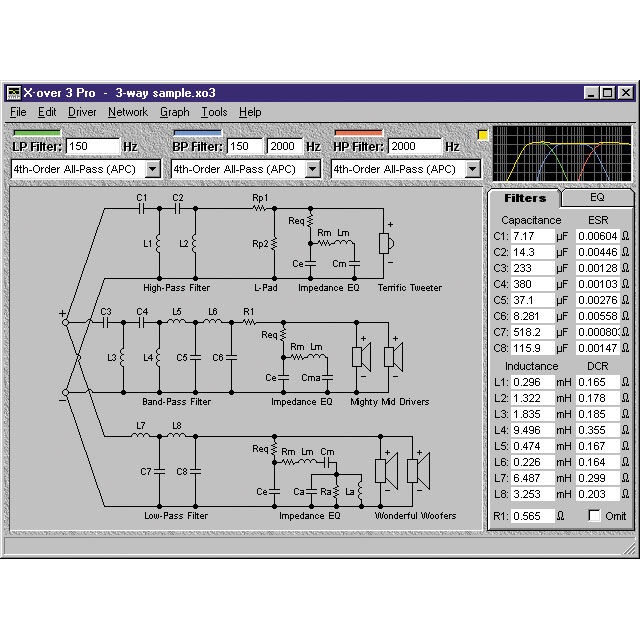
Task: Click the HP Filter frequency field
Action: (415, 146)
